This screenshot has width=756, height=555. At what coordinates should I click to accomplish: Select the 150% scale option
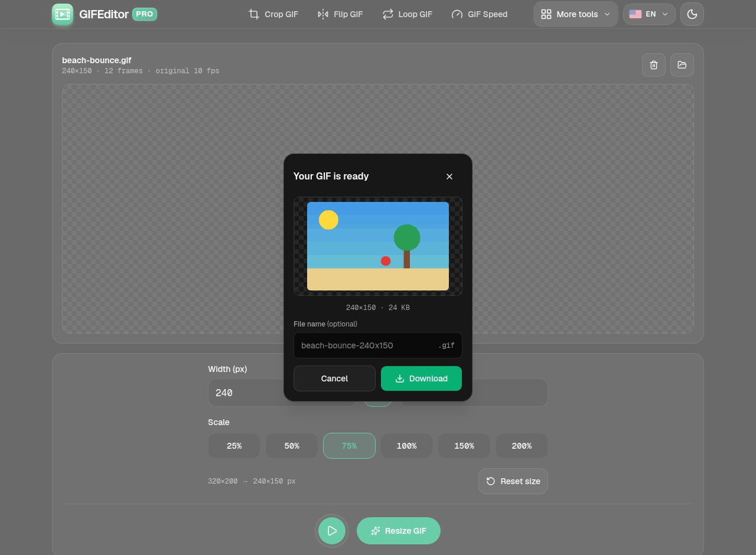point(464,446)
